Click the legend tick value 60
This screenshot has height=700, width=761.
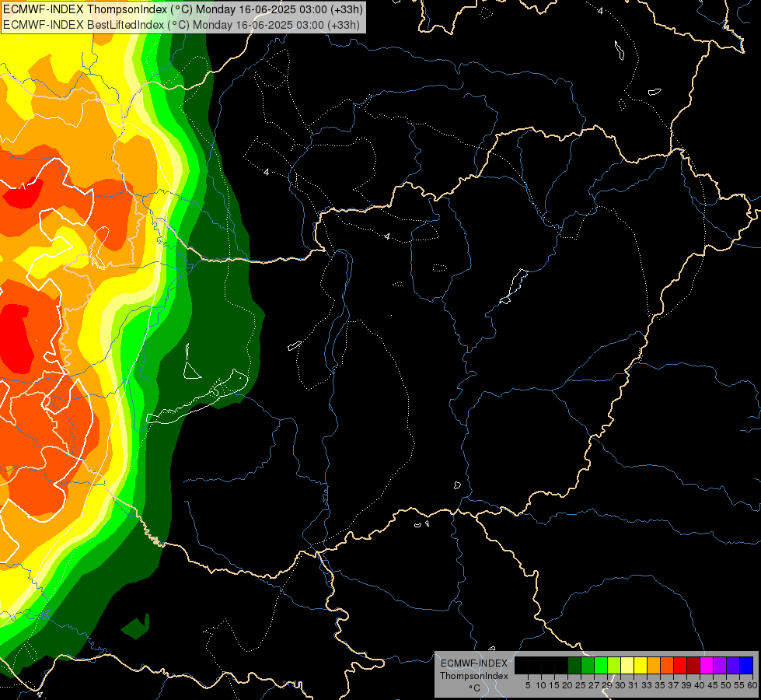[x=752, y=685]
